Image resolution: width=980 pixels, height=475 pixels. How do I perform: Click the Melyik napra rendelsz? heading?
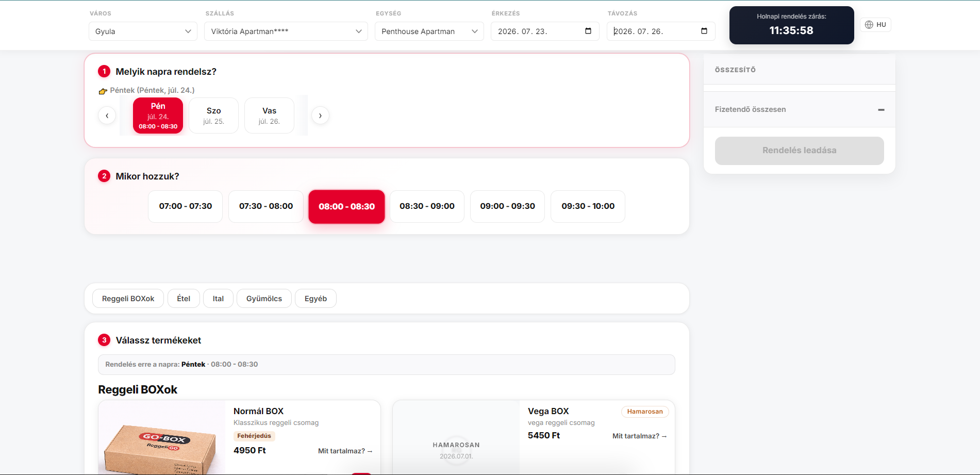pos(166,72)
